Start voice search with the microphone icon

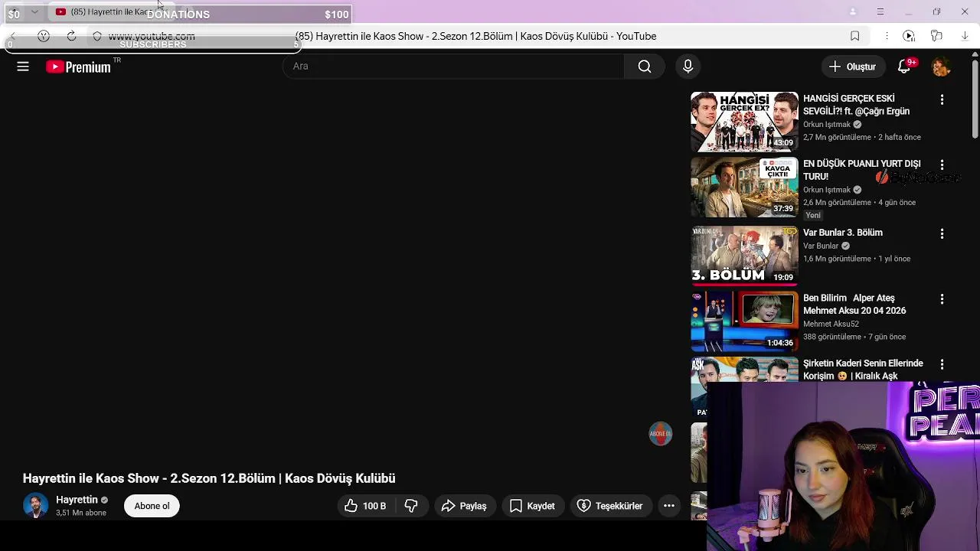688,67
